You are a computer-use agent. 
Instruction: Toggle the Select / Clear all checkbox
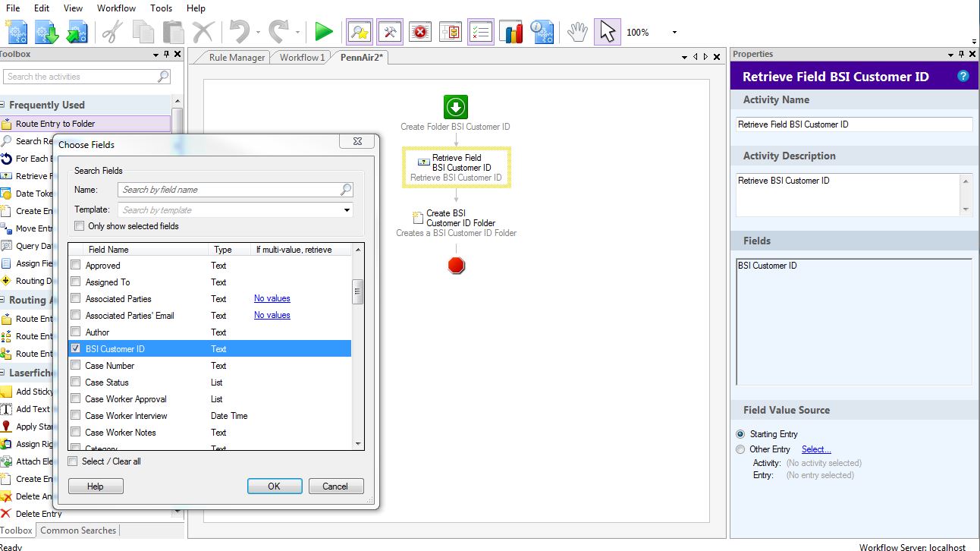click(x=73, y=461)
